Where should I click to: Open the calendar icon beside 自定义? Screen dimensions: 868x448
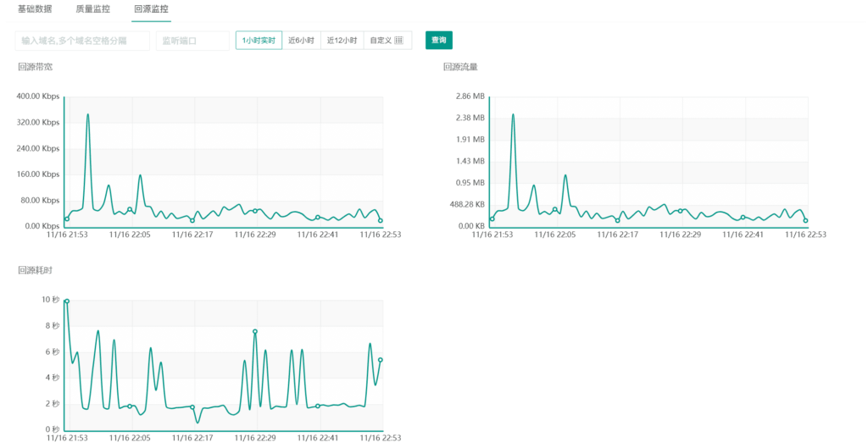click(399, 41)
